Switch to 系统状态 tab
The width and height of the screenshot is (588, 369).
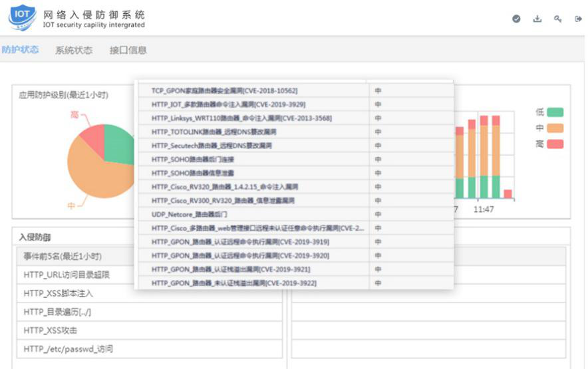pos(74,51)
